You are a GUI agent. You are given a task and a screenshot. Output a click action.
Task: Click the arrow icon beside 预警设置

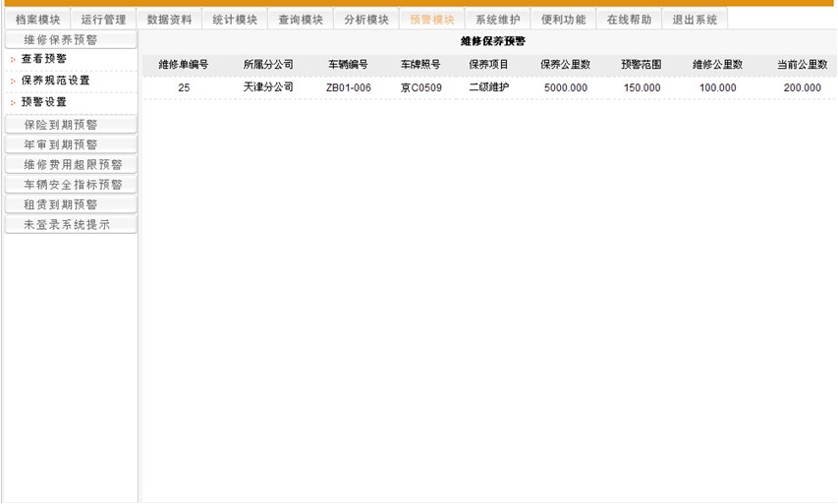click(13, 102)
